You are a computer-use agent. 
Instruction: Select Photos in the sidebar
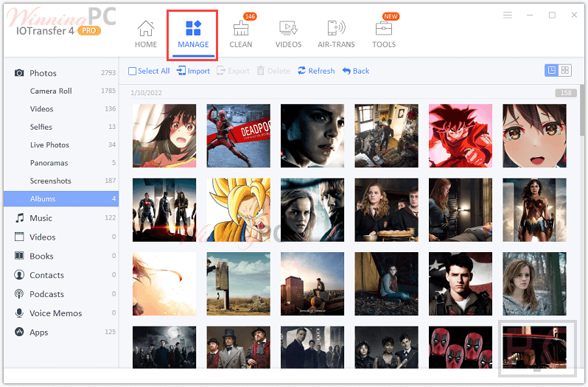(x=61, y=73)
